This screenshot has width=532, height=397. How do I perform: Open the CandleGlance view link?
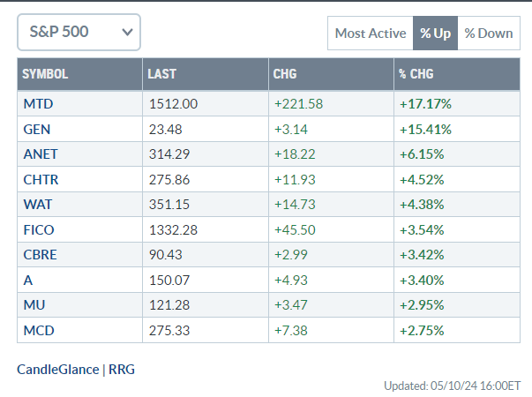tap(58, 369)
